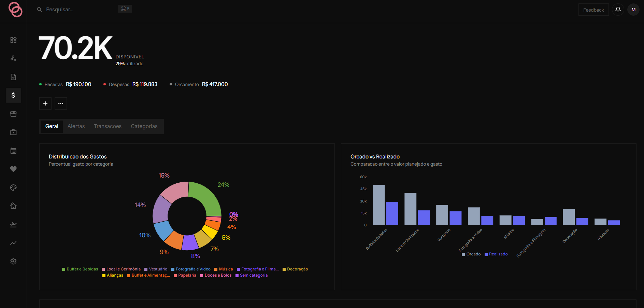Viewport: 644px width, 308px height.
Task: Open the three-dots more options menu
Action: click(x=61, y=103)
